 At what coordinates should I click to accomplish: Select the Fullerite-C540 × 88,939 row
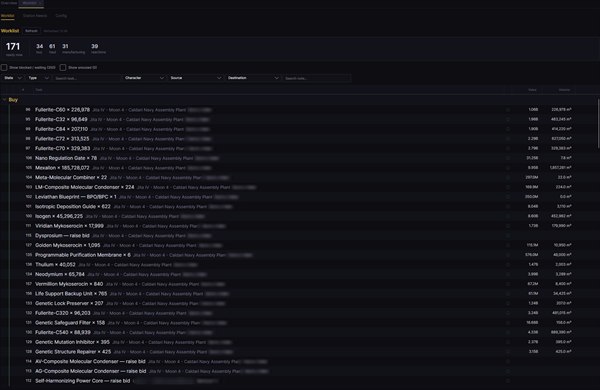[x=298, y=333]
